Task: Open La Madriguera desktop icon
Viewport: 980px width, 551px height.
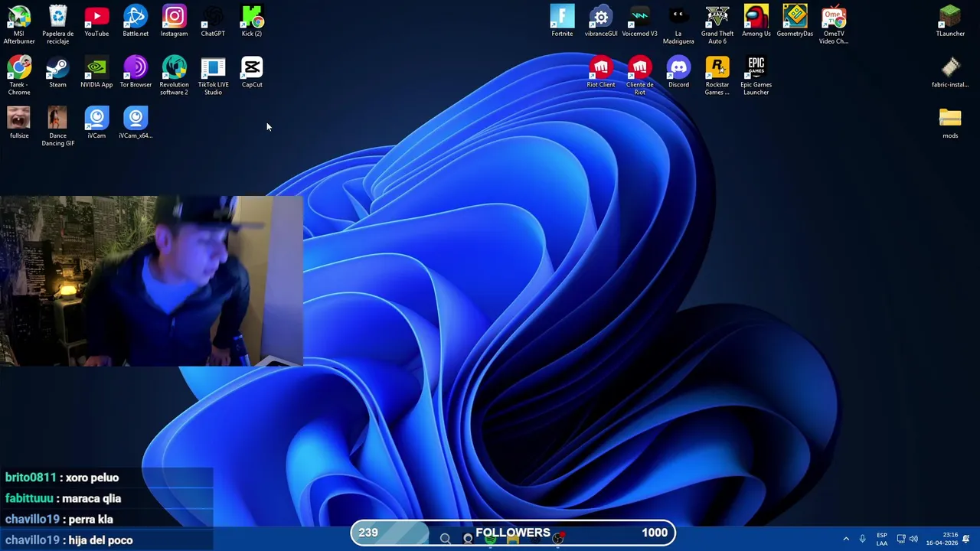Action: tap(678, 24)
